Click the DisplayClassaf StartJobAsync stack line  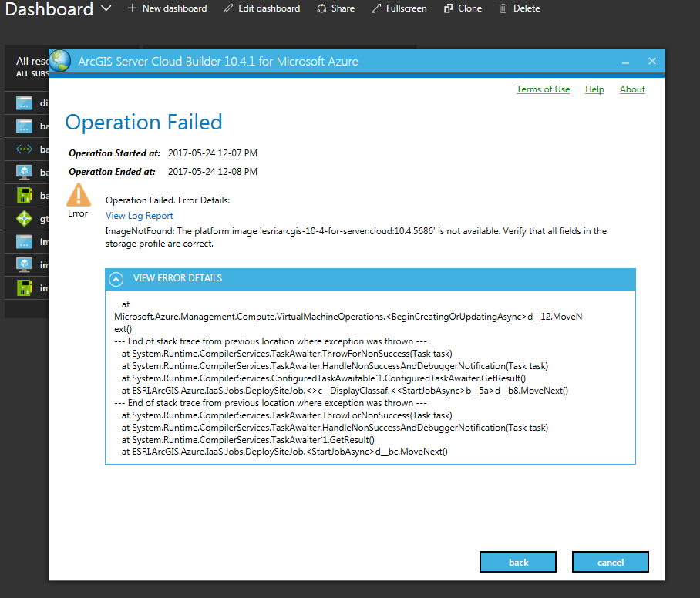pyautogui.click(x=345, y=391)
